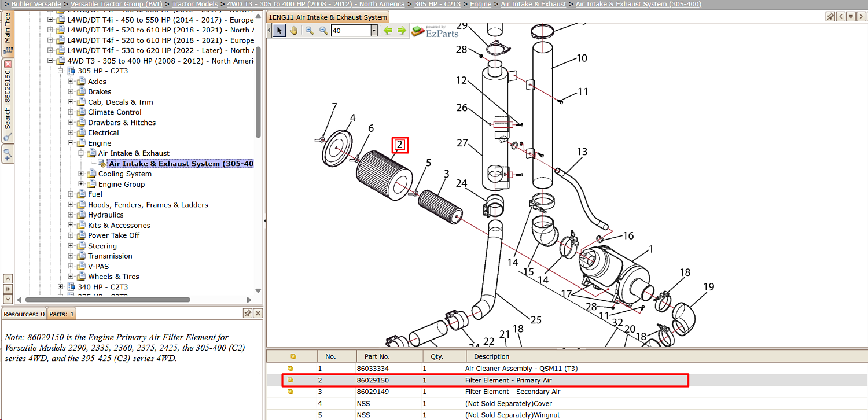Screen dimensions: 868x420
Task: Pin the Resources/Parts panel
Action: [247, 313]
